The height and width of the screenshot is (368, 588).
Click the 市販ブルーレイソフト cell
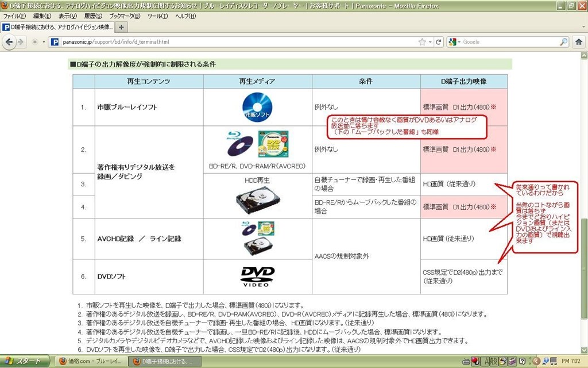[149, 107]
